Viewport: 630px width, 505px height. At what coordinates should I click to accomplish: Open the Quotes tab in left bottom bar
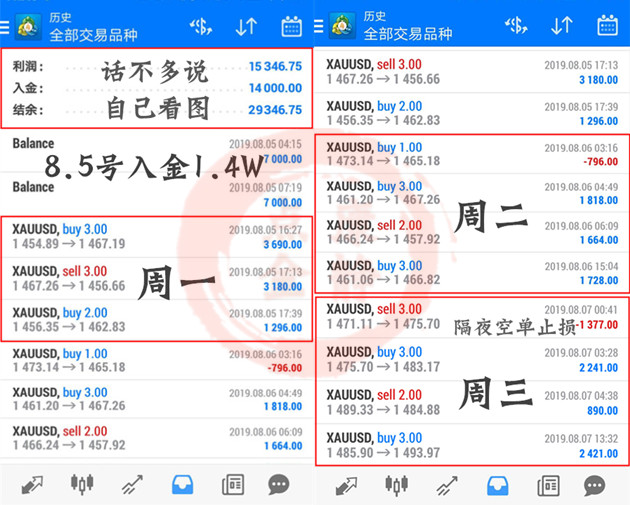point(31,485)
